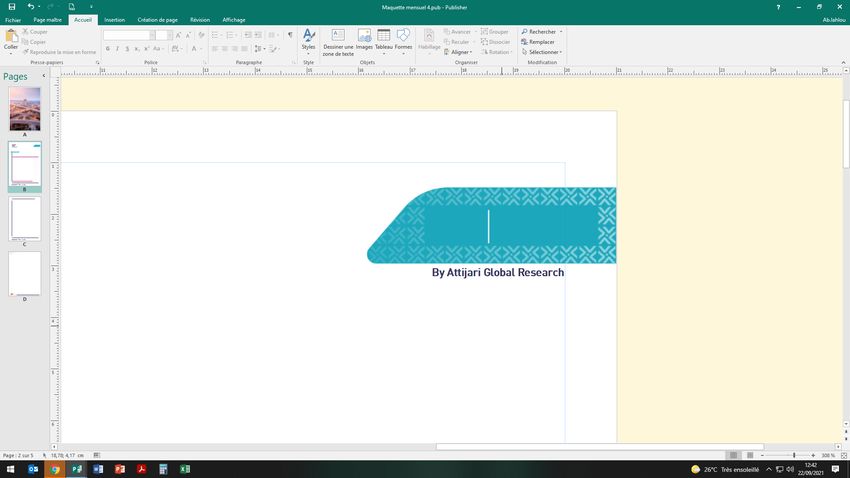Switch to the Affichage tab
The width and height of the screenshot is (850, 478).
click(x=234, y=20)
